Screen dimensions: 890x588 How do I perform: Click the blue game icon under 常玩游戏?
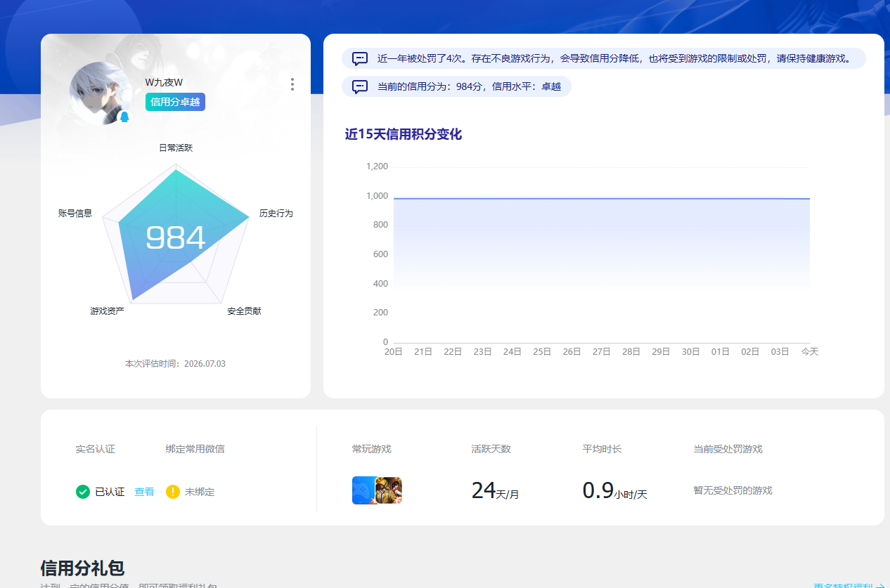pos(363,490)
